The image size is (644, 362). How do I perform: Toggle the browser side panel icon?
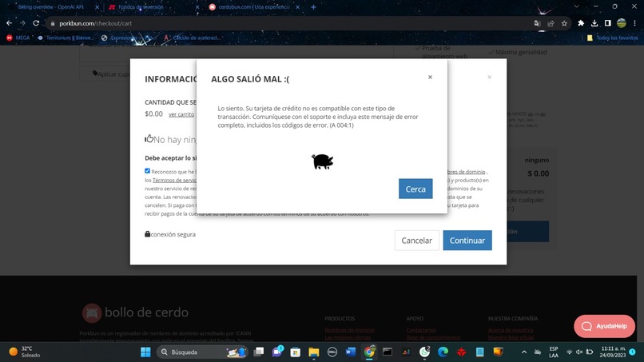[x=608, y=23]
